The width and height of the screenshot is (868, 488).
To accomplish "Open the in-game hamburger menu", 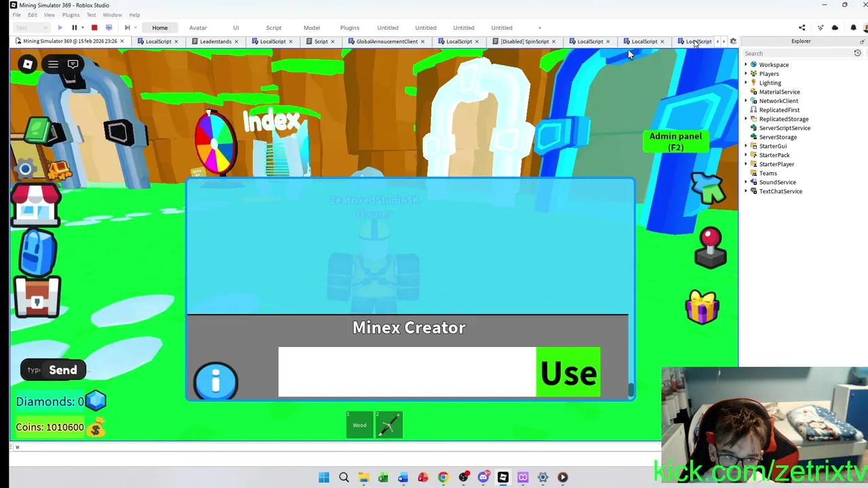I will (x=53, y=64).
